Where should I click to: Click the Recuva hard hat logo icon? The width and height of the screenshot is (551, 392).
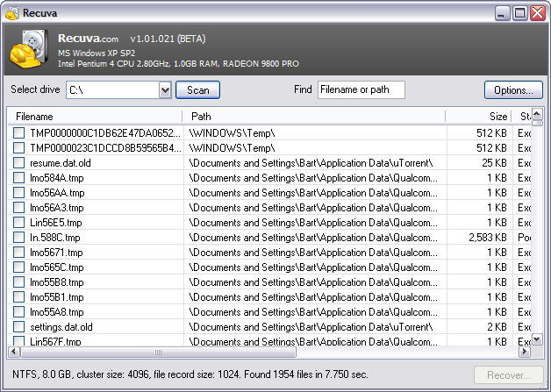coord(30,49)
